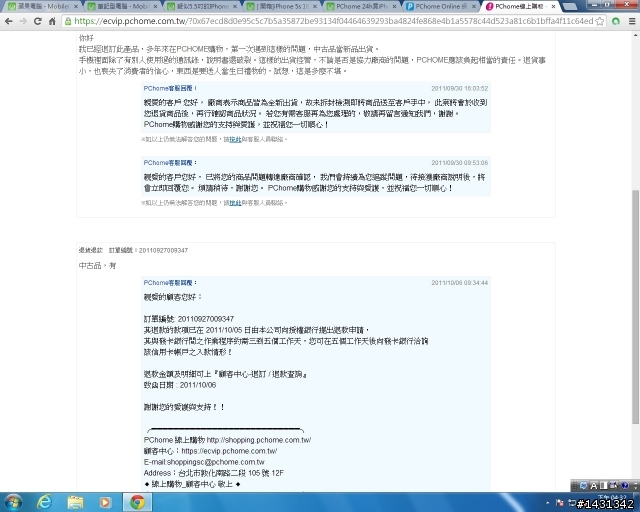This screenshot has height=512, width=640.
Task: Open the http://shopping.pchome.com.tw/ link
Action: coord(259,440)
